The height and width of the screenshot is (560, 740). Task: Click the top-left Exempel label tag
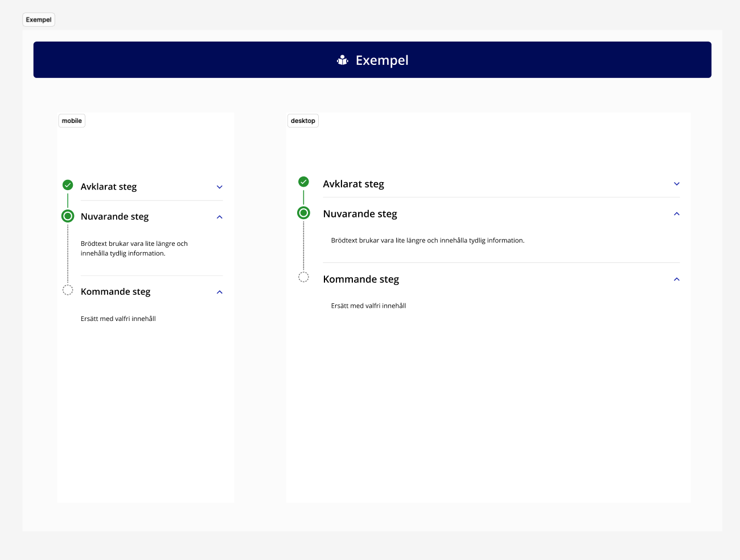[39, 19]
